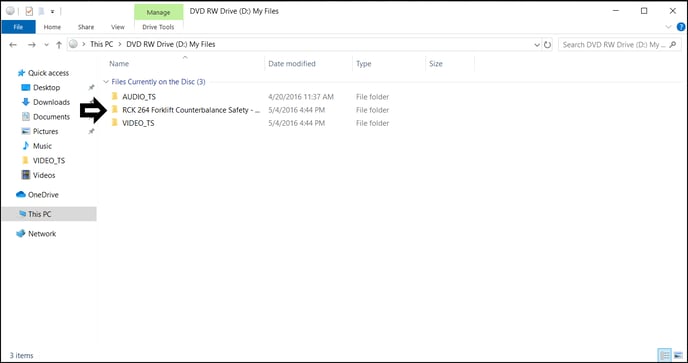Click the Forward navigation arrow
This screenshot has width=688, height=363.
tap(32, 44)
